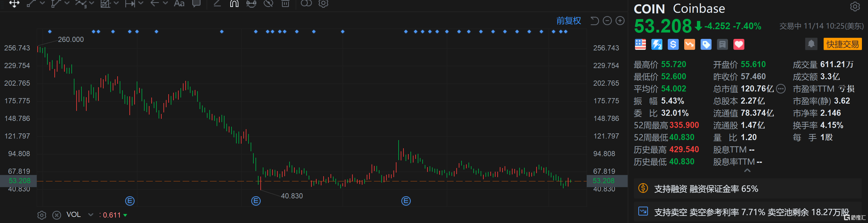The width and height of the screenshot is (868, 223).
Task: Toggle continuous drawing mode icon
Action: 251,3
